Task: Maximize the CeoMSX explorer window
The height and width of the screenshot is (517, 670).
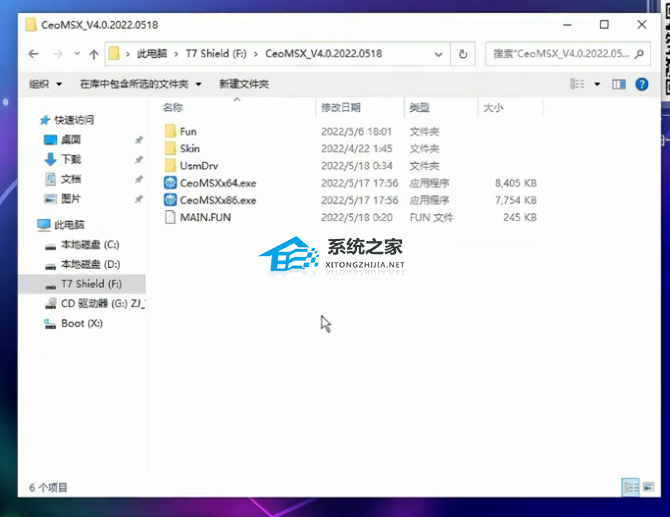Action: pos(604,25)
